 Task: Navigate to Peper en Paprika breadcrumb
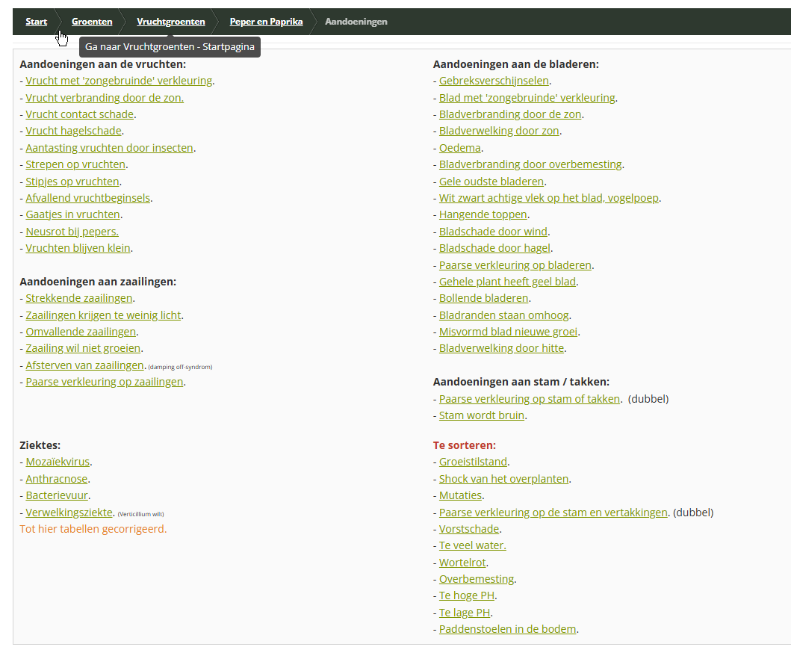pyautogui.click(x=266, y=21)
